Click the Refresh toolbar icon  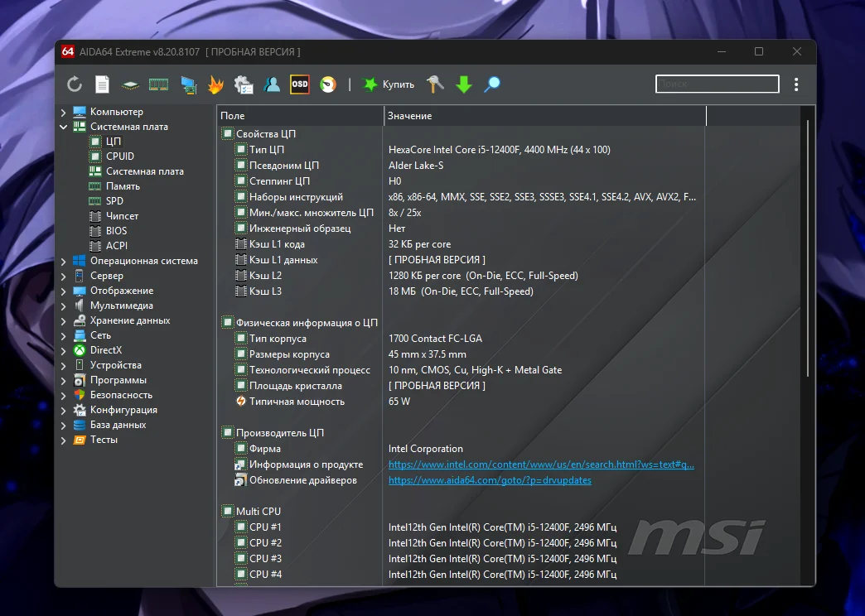pyautogui.click(x=74, y=84)
